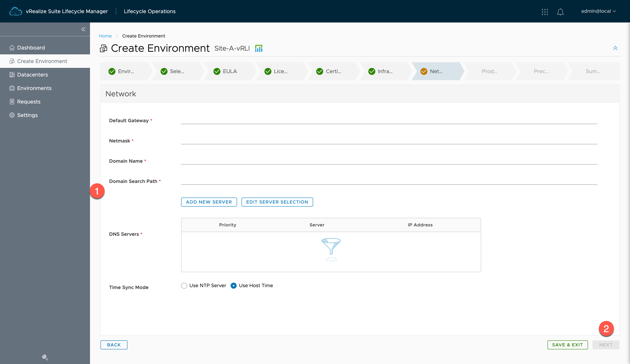This screenshot has width=630, height=364.
Task: Open Settings in sidebar
Action: tap(45, 115)
